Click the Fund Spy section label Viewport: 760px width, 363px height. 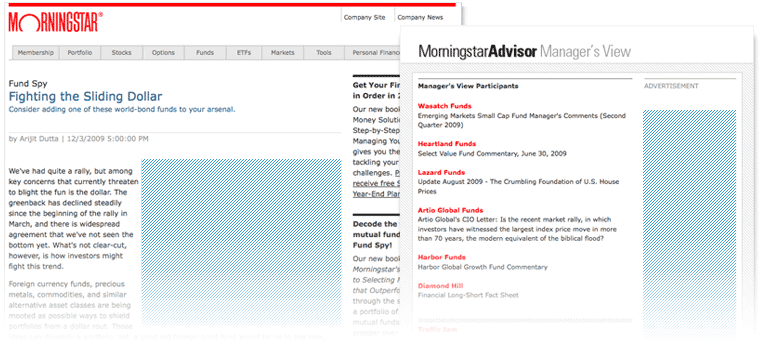point(28,83)
